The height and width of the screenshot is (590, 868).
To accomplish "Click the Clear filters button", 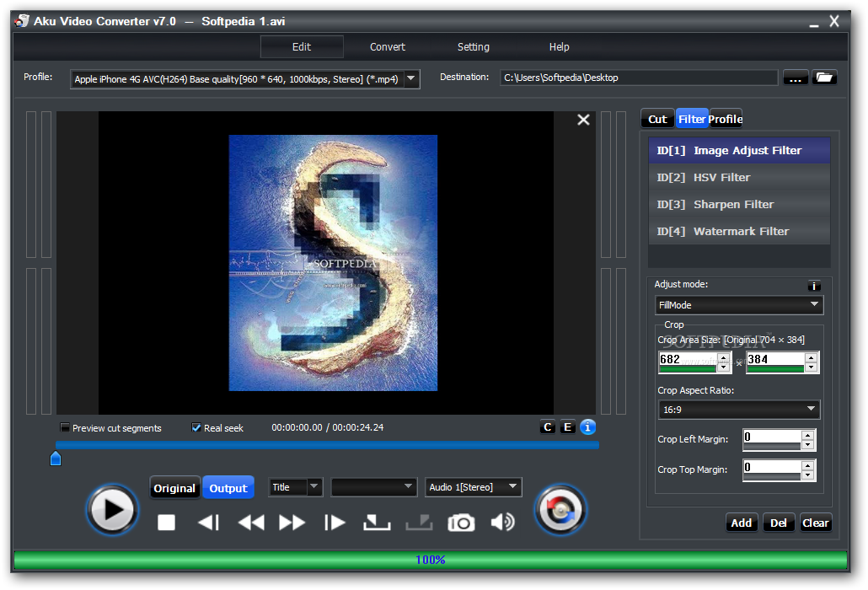I will [816, 523].
